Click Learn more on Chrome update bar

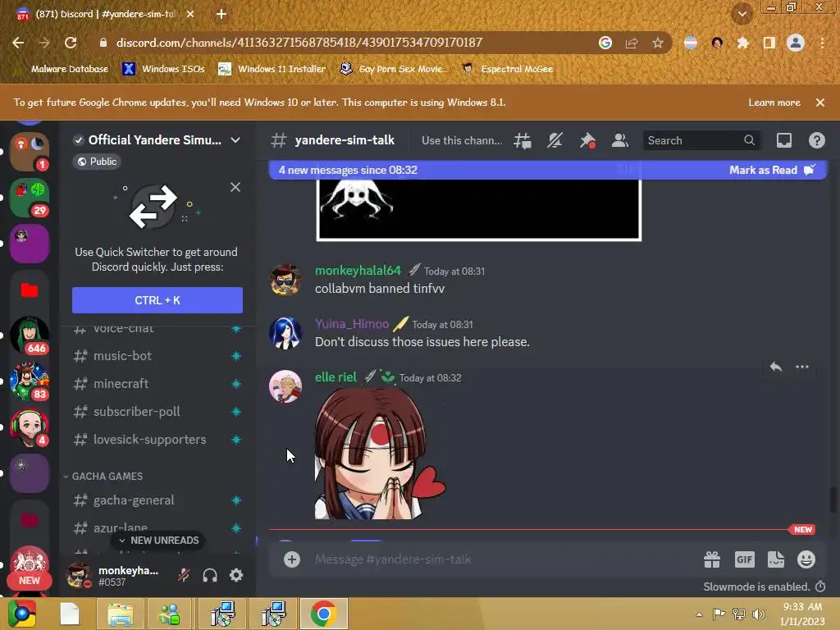774,103
